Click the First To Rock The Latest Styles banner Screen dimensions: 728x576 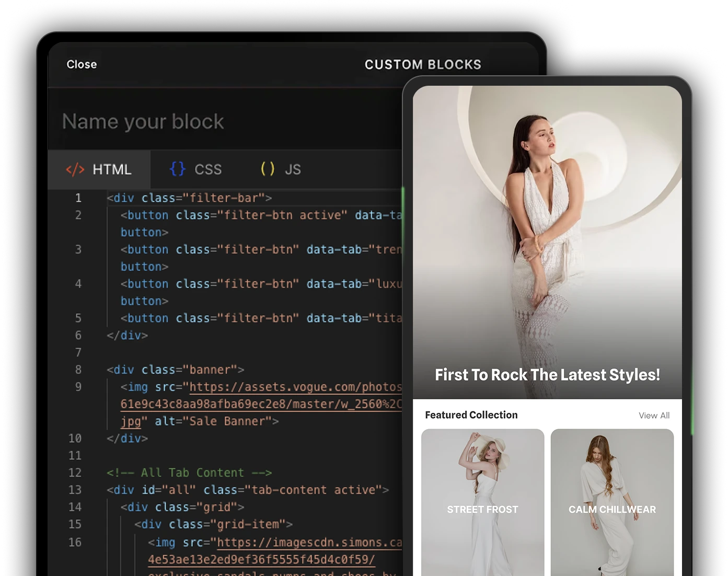tap(547, 375)
